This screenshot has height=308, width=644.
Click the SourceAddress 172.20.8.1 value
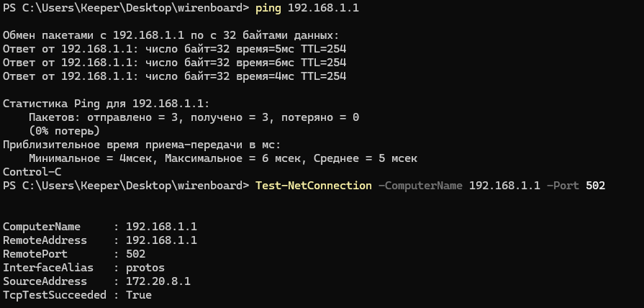click(x=158, y=281)
